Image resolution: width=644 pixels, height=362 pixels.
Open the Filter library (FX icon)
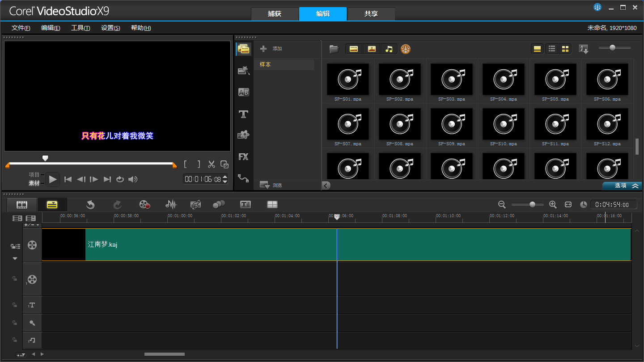click(x=244, y=157)
